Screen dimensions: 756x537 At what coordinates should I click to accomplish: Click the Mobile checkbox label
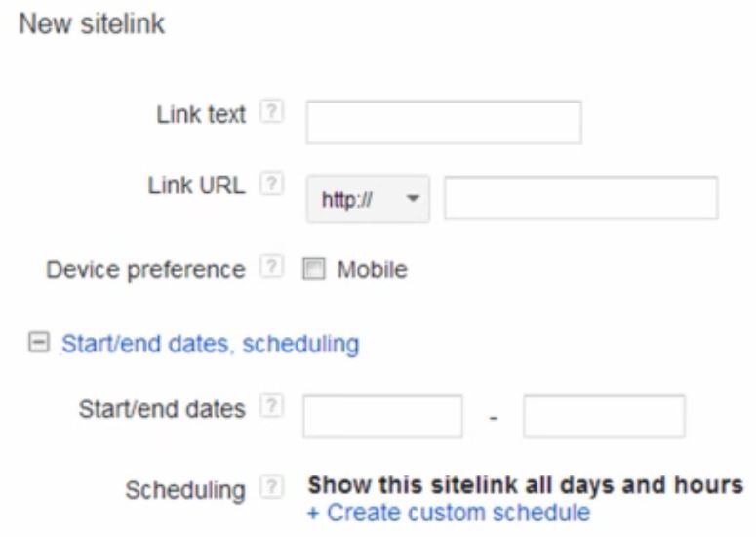373,269
